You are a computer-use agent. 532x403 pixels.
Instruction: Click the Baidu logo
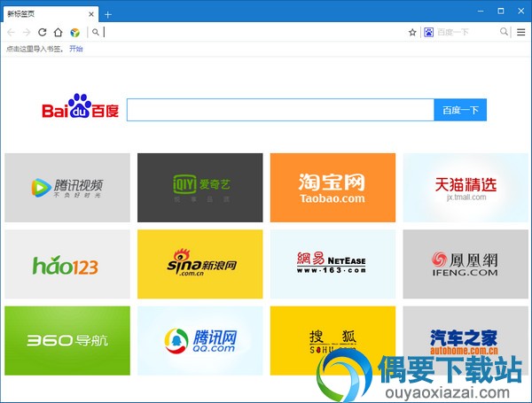[81, 106]
